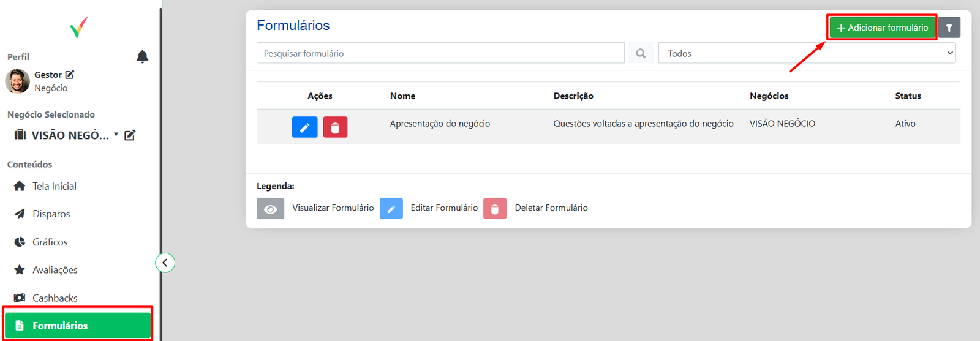
Task: Click Adicionar formulário button
Action: (x=882, y=28)
